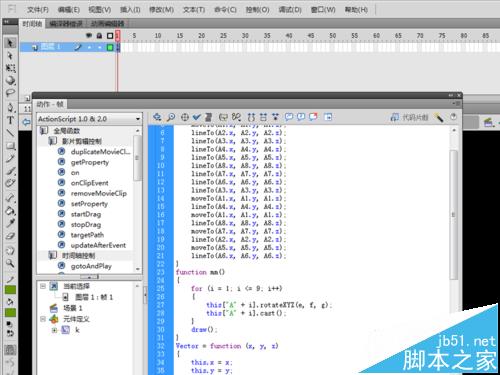Select startDrag in the actions toolbox

coord(86,214)
